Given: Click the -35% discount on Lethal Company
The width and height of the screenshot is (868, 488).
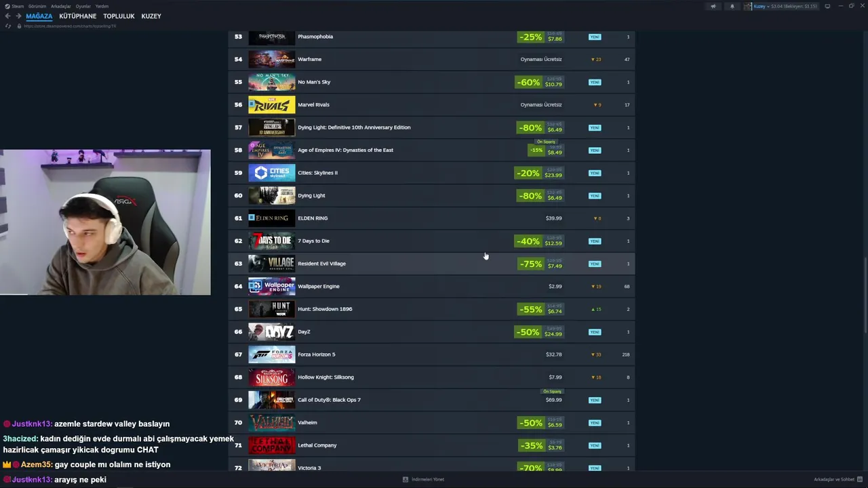Looking at the screenshot, I should pos(530,445).
